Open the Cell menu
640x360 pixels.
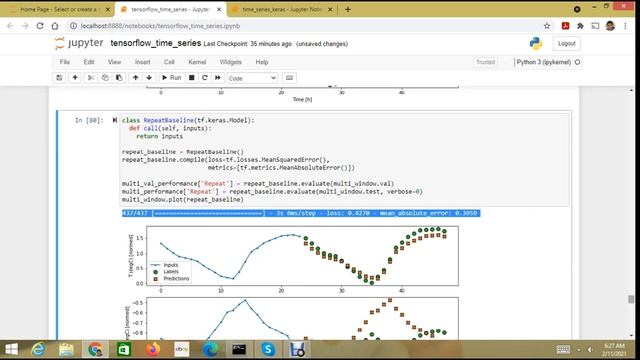click(169, 62)
